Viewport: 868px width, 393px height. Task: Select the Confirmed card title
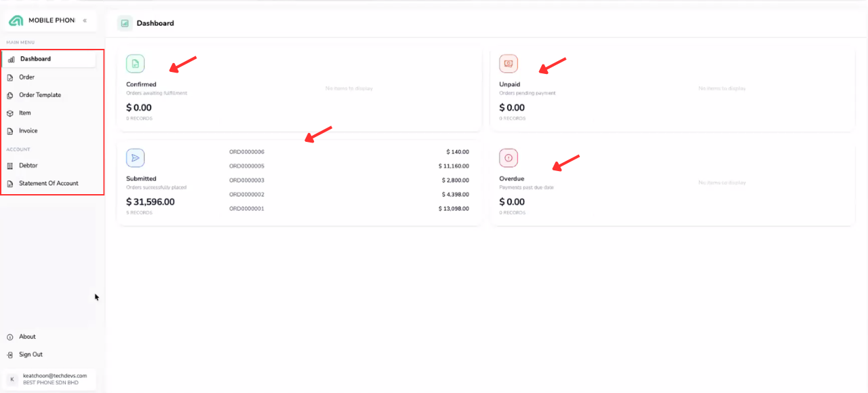pos(141,85)
